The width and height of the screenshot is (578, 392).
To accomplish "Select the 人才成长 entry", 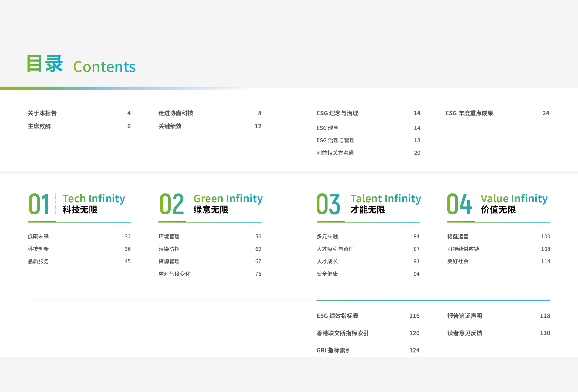I will (x=327, y=261).
